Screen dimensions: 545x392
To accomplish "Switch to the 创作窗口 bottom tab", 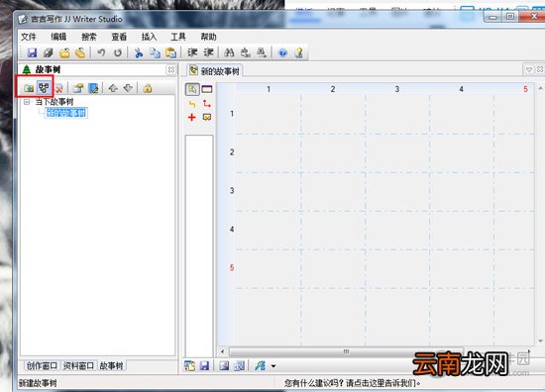I will pos(42,365).
